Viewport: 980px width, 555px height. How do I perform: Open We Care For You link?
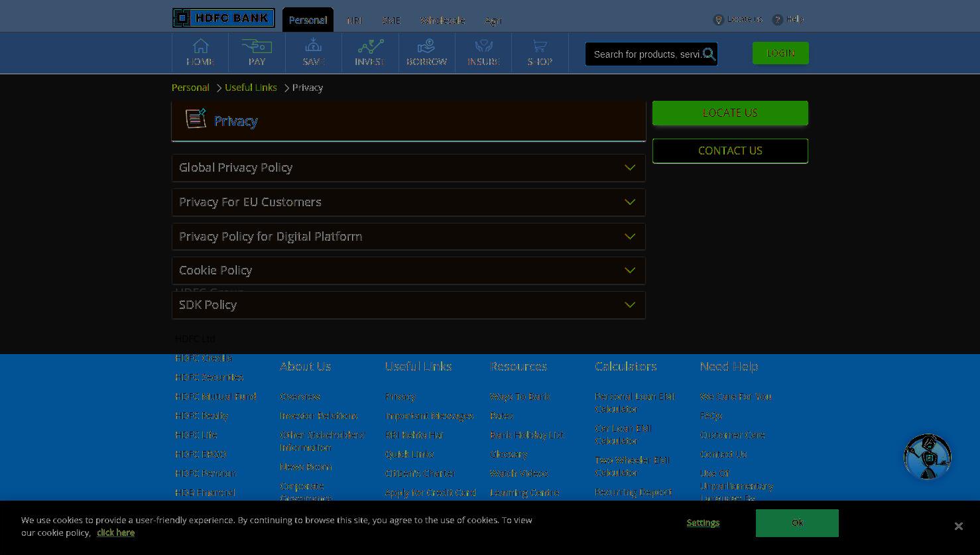(x=736, y=397)
